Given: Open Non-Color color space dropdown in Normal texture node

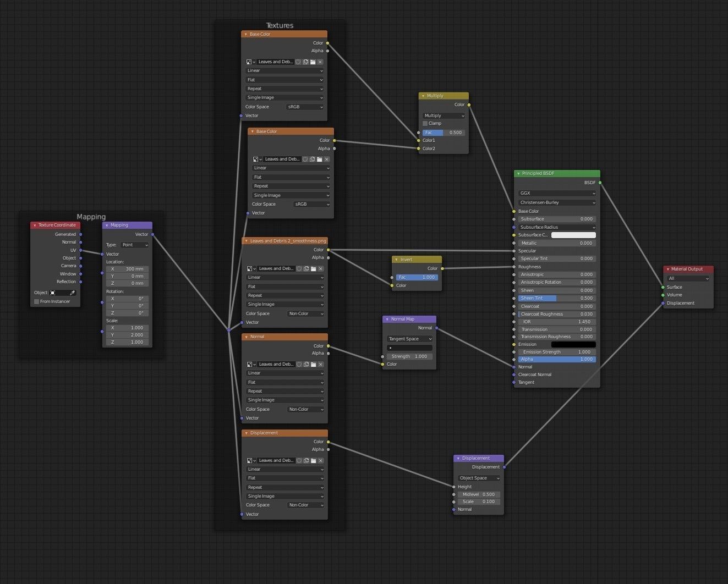Looking at the screenshot, I should 306,409.
